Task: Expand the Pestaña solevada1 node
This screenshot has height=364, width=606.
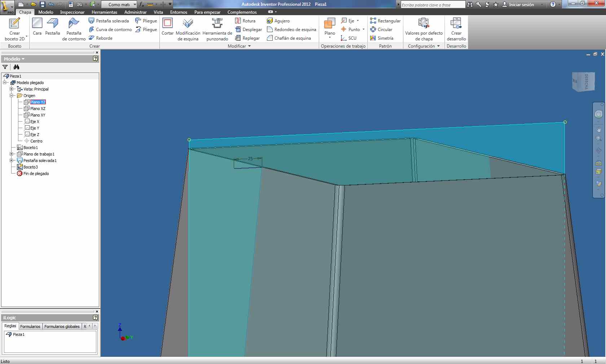Action: pyautogui.click(x=12, y=161)
